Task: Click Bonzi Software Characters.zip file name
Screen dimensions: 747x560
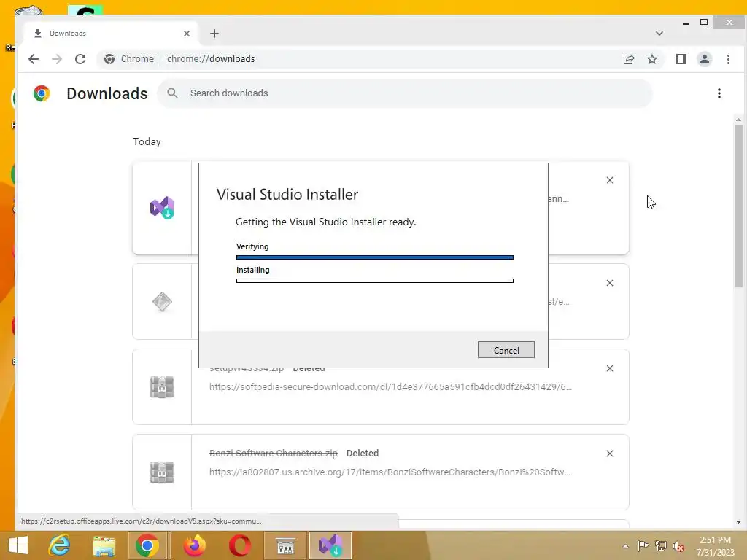Action: coord(274,454)
